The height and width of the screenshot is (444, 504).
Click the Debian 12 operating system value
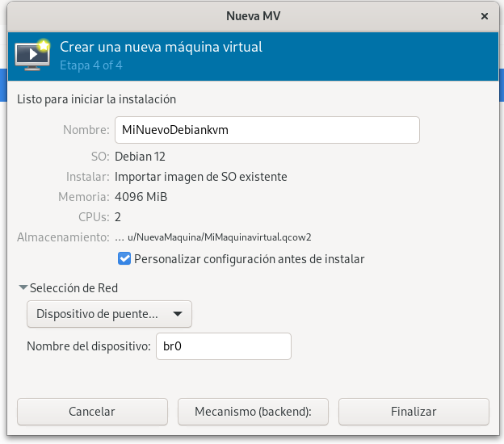[140, 157]
